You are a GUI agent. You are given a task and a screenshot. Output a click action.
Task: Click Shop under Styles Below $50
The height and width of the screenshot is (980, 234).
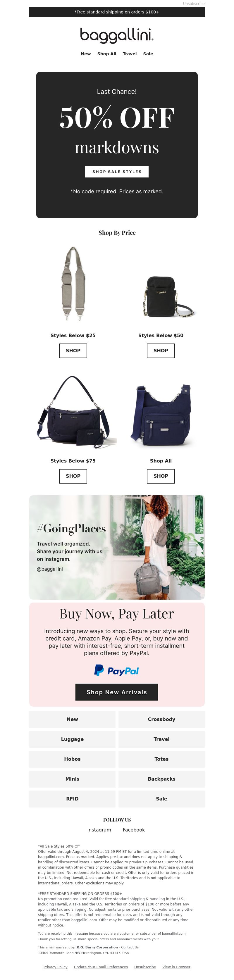pyautogui.click(x=161, y=351)
